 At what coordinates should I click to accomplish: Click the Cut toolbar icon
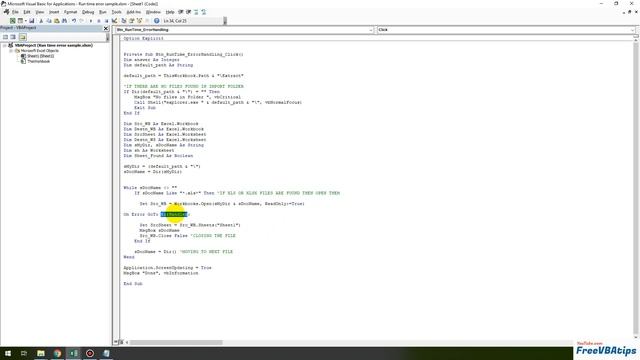(41, 21)
